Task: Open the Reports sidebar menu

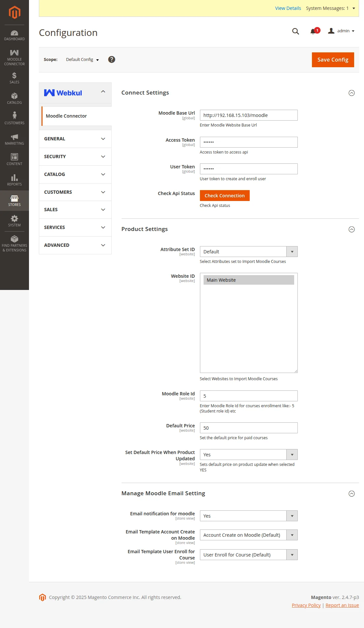Action: click(x=14, y=180)
